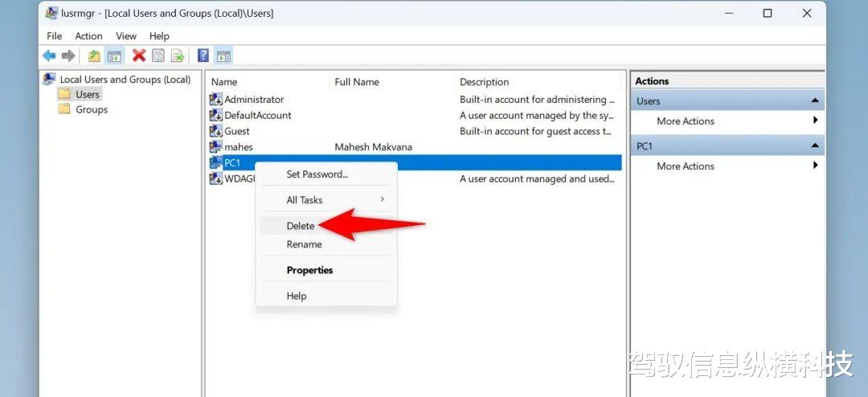Click 'A user account managed and used...' text

point(537,179)
